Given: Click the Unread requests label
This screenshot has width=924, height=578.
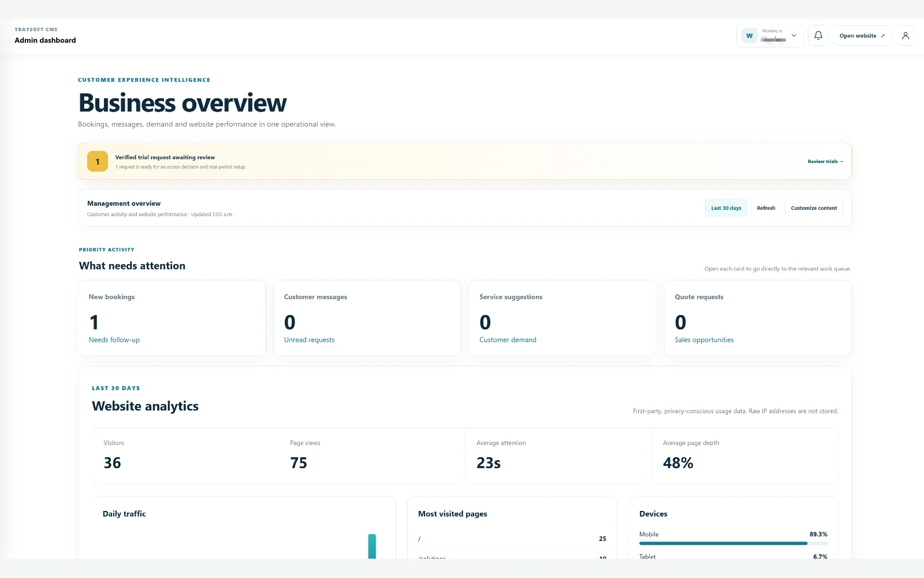Looking at the screenshot, I should click(309, 340).
